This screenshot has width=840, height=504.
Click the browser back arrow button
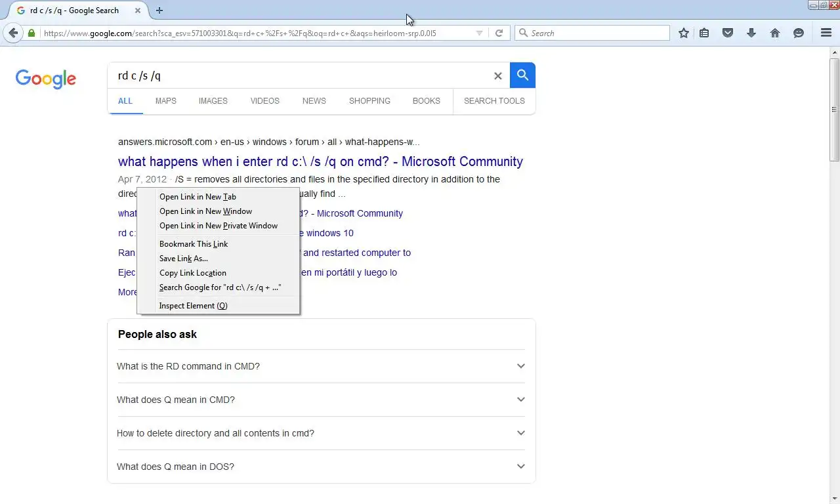[13, 33]
